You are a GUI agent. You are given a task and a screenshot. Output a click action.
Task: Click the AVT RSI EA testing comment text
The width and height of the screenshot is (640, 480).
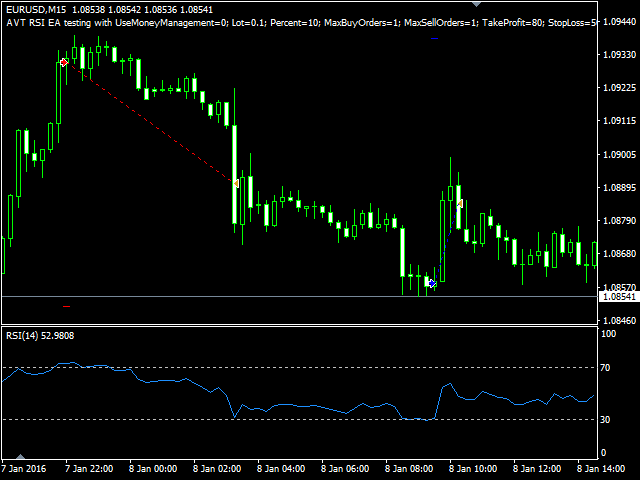click(301, 23)
